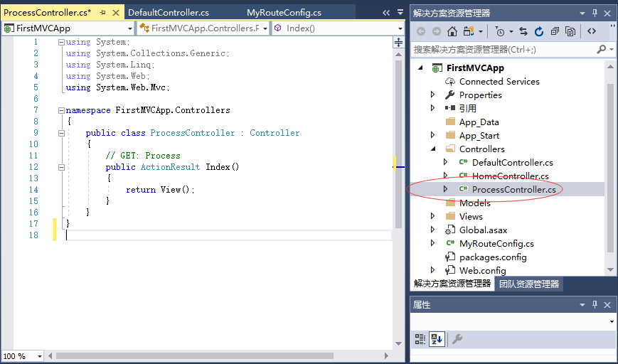Open the Pending Changes Filter clock icon
Screen dimensions: 618x364
click(x=500, y=31)
